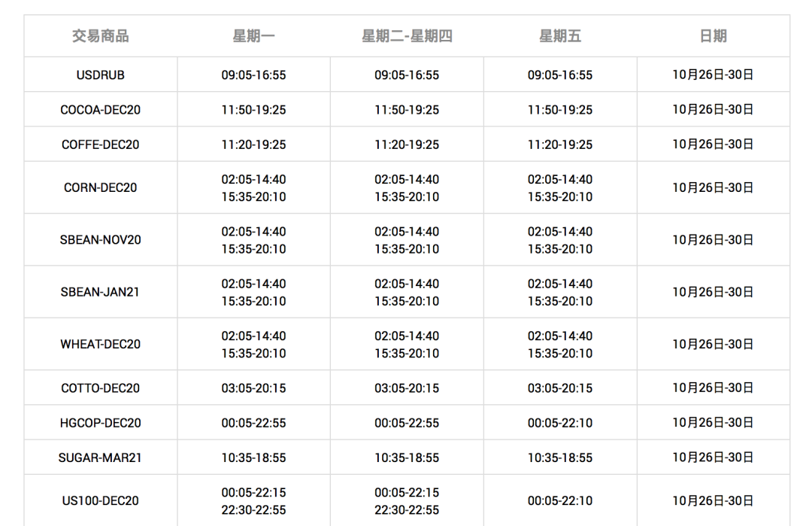Select the 星期五 column header

pyautogui.click(x=560, y=36)
